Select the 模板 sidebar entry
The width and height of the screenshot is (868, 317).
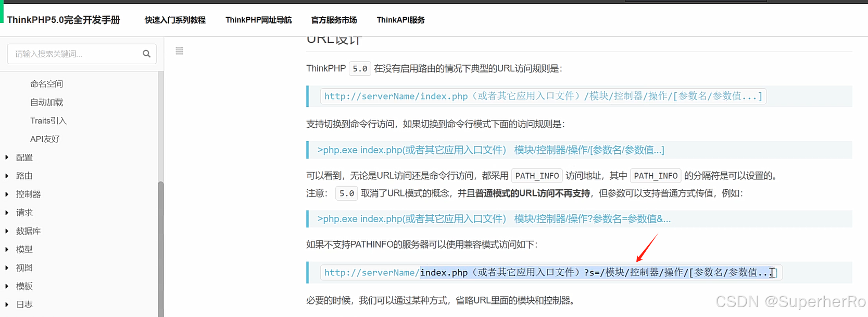[24, 286]
